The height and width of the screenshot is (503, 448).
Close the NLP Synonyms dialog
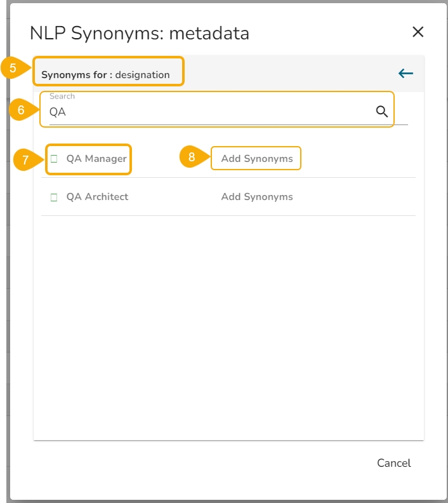[x=418, y=32]
